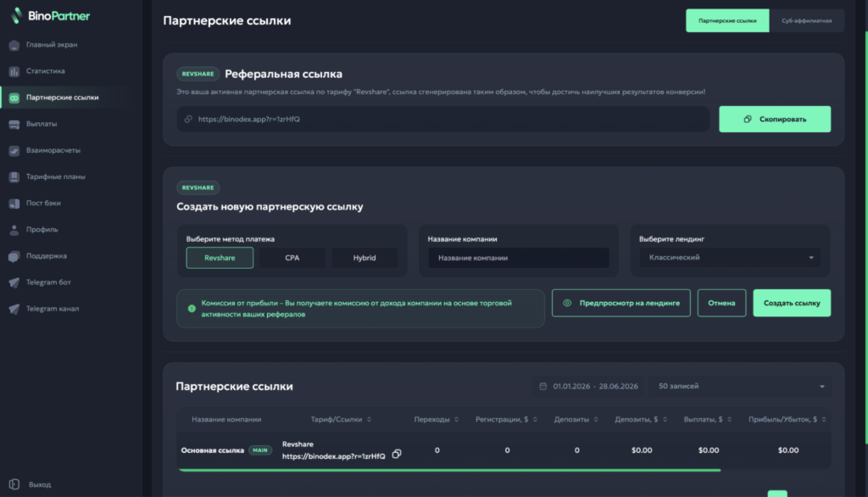The image size is (868, 497).
Task: Open the Профиль user icon
Action: pos(14,230)
